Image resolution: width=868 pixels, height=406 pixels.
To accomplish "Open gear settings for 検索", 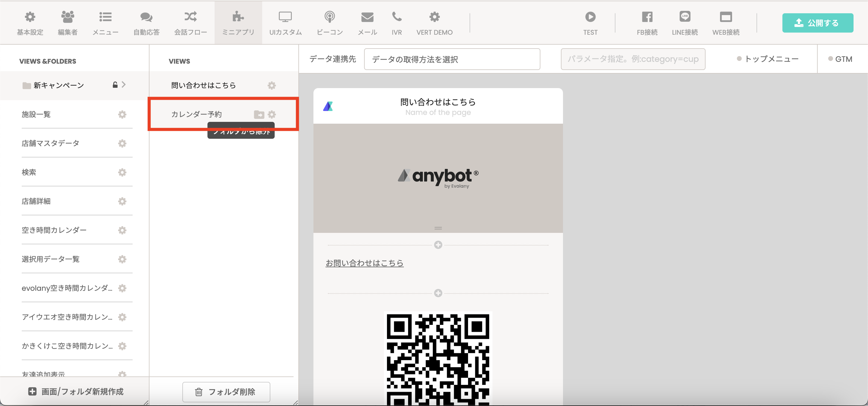I will point(122,172).
